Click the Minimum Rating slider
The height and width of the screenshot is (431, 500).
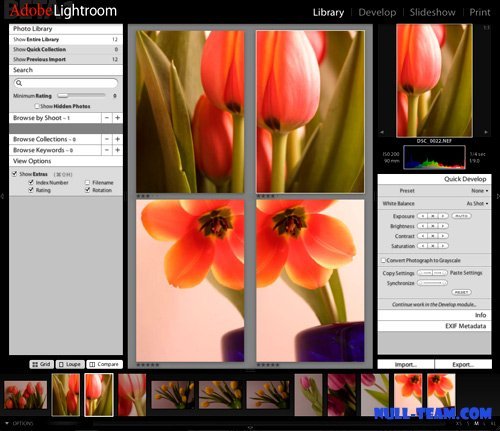click(81, 96)
